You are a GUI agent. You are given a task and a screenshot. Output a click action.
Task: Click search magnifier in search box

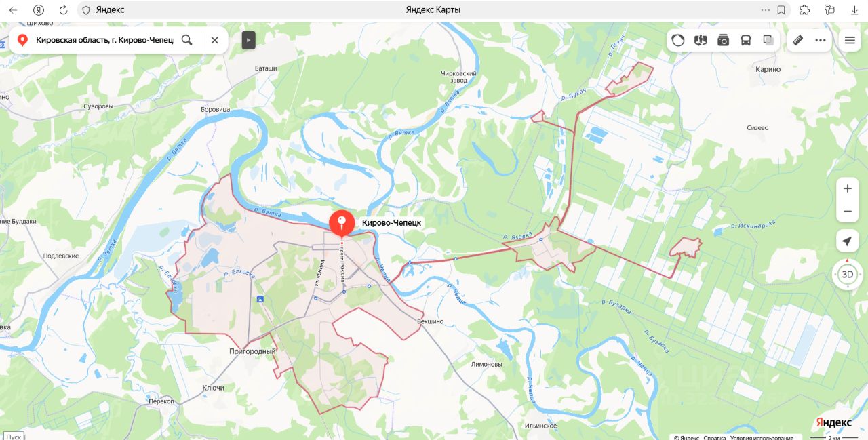click(187, 40)
